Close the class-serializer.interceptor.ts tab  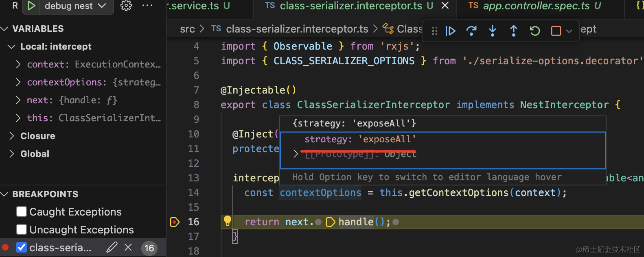tap(445, 6)
